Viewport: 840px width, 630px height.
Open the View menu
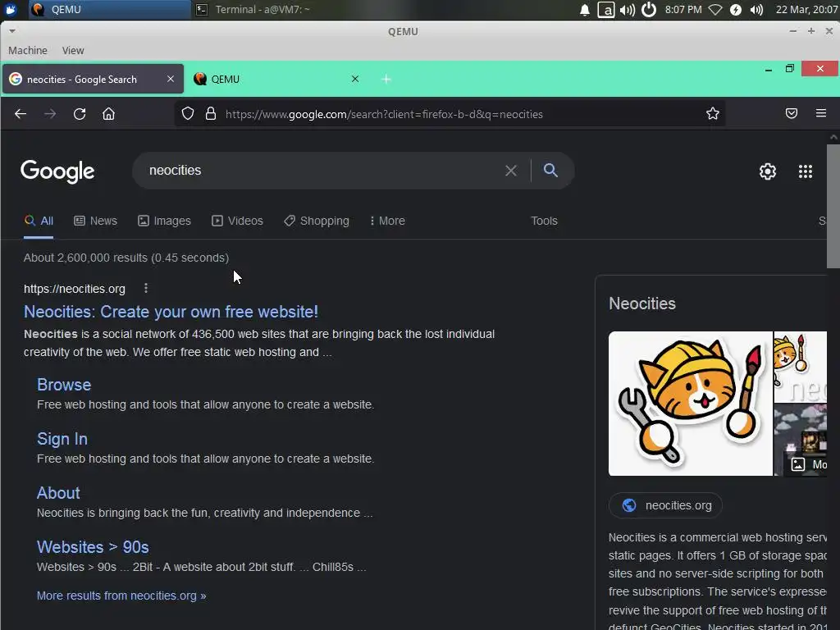click(73, 50)
